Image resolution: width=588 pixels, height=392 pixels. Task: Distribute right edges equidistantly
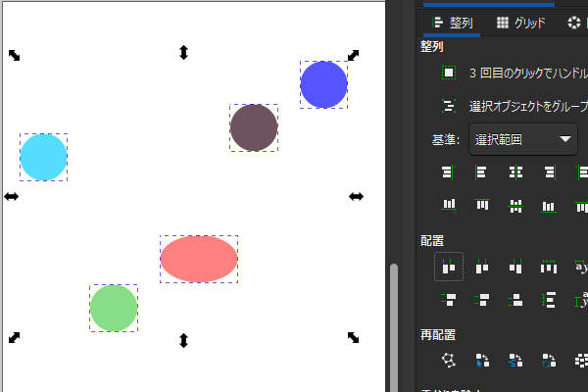pos(515,267)
